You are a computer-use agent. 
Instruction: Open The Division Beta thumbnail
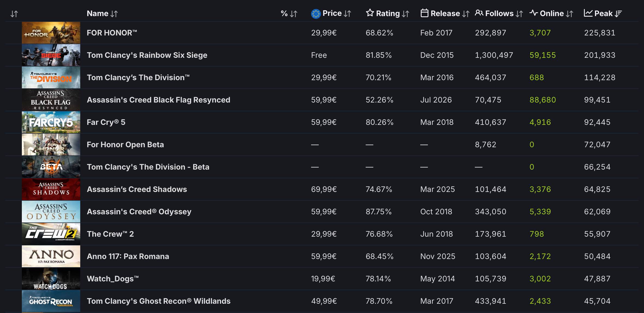coord(51,167)
